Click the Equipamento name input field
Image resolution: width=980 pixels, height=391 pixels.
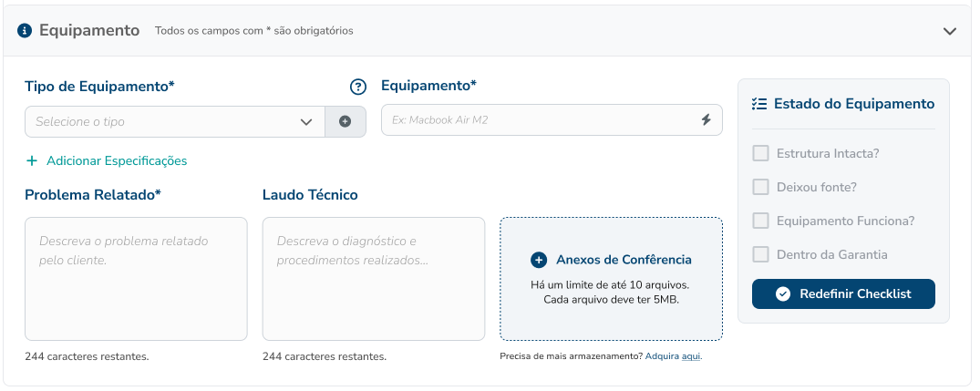(538, 120)
